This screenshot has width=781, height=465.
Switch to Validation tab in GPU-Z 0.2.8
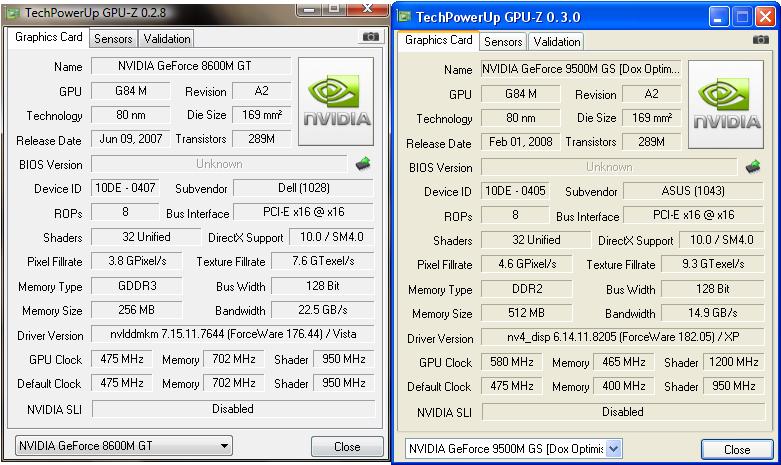click(167, 38)
